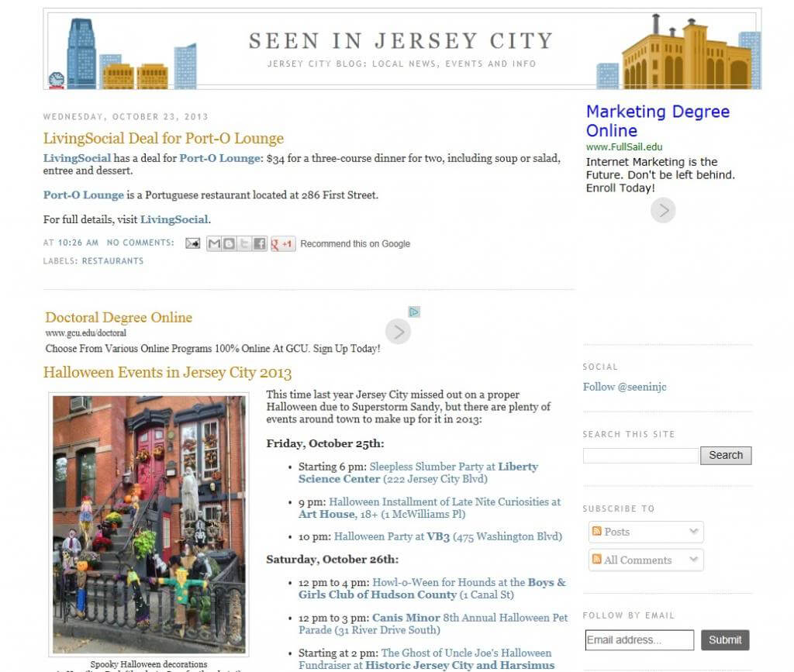This screenshot has height=672, width=794.
Task: Click the AdChoices icon on Doctoral ad
Action: pos(414,312)
